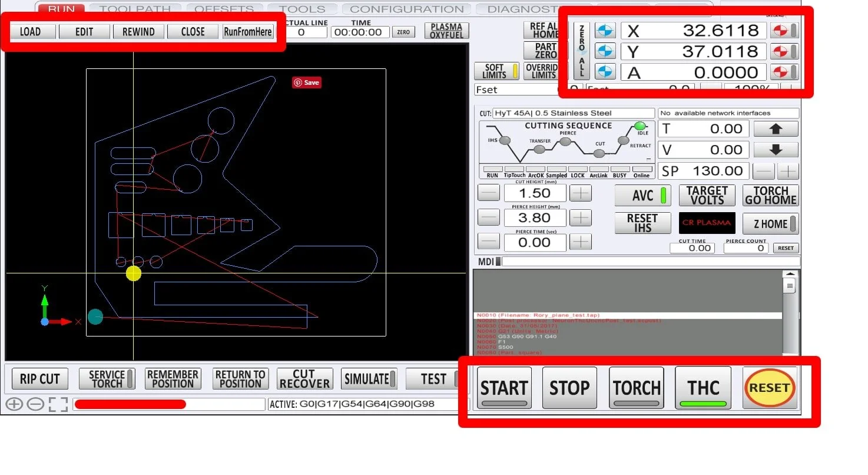
Task: Click the yellow RESET button
Action: 770,388
